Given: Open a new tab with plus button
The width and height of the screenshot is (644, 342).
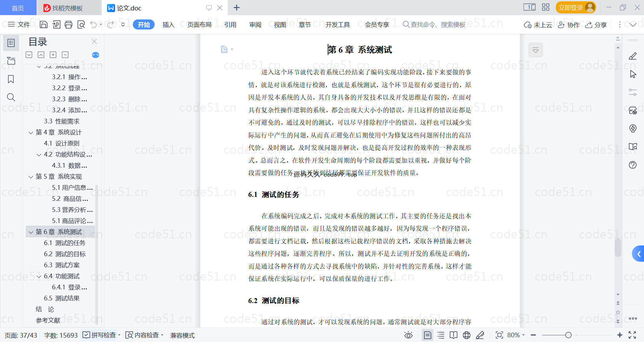Looking at the screenshot, I should [x=236, y=8].
